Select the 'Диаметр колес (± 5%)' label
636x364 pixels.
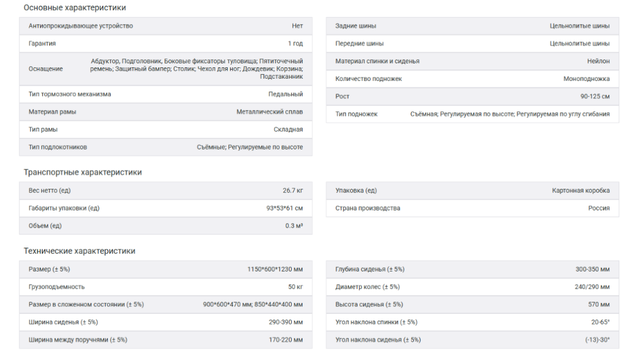(367, 287)
